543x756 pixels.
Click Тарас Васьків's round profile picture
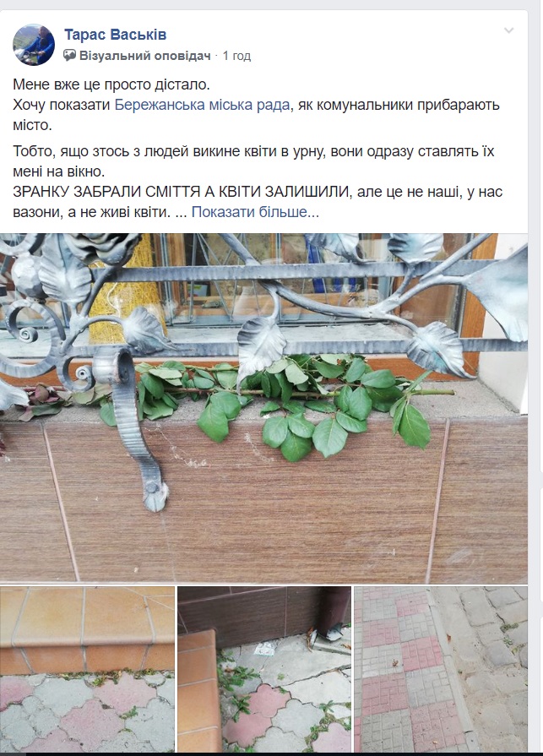coord(34,45)
